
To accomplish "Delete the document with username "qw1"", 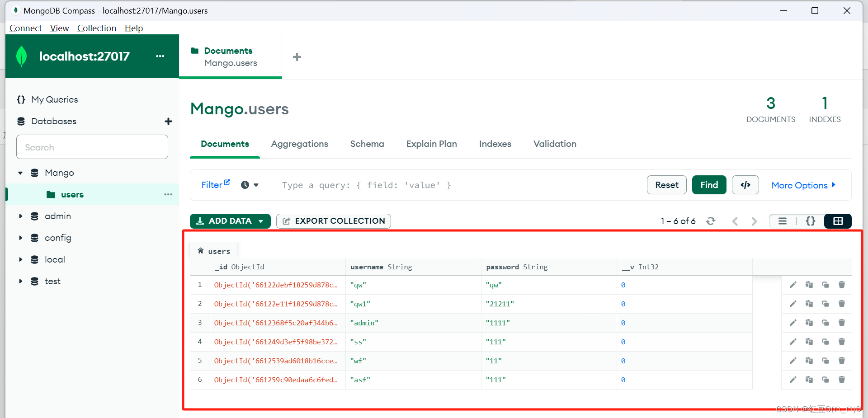I will click(842, 304).
